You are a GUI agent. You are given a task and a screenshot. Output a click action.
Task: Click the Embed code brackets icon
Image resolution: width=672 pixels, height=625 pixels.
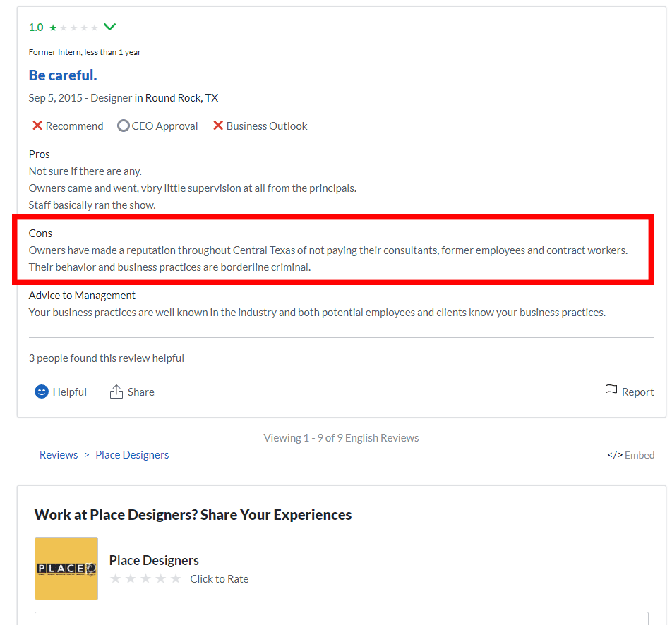(x=614, y=455)
